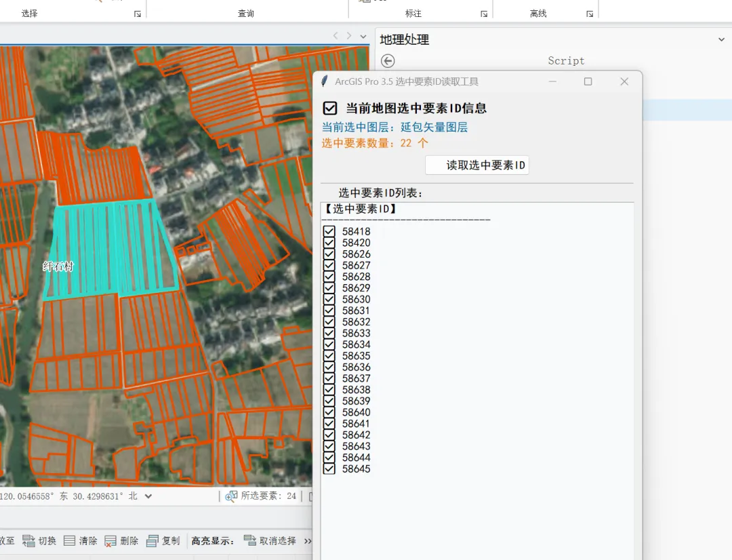732x560 pixels.
Task: Click the geoprocessing back arrow icon
Action: pyautogui.click(x=388, y=61)
